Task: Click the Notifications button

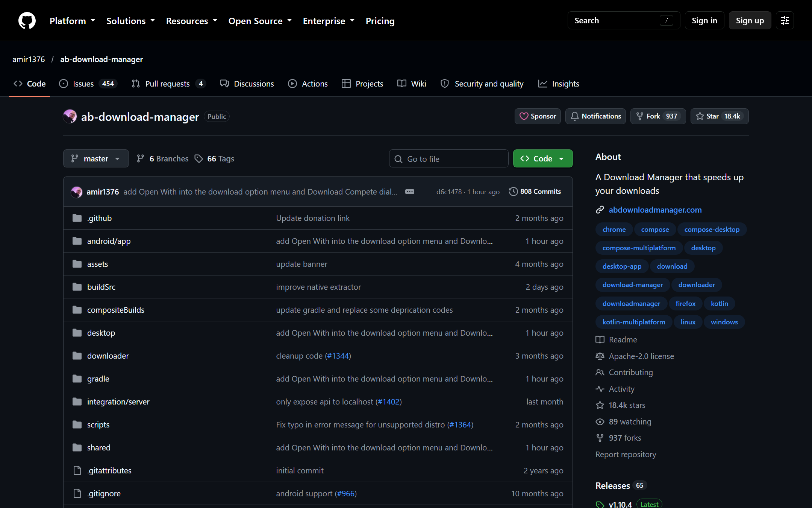Action: 595,116
